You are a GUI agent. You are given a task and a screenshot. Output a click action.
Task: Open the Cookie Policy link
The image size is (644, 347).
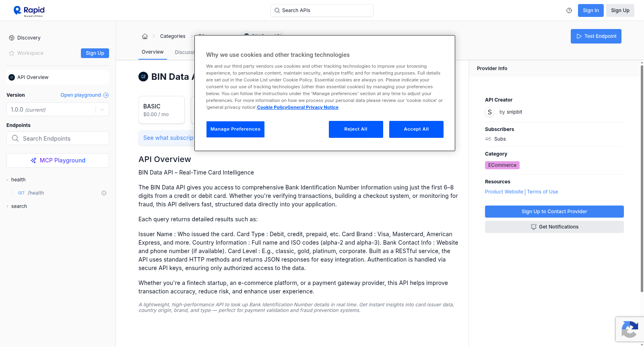click(x=272, y=107)
